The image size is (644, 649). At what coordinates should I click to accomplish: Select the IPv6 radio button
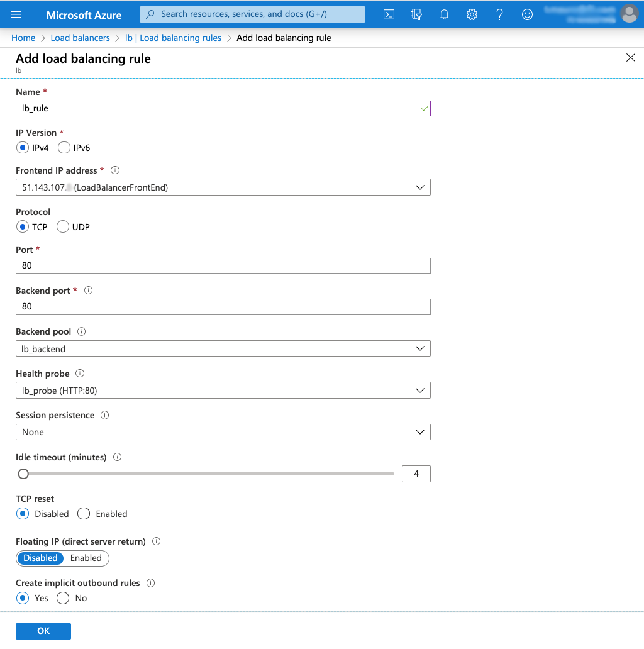click(x=64, y=148)
